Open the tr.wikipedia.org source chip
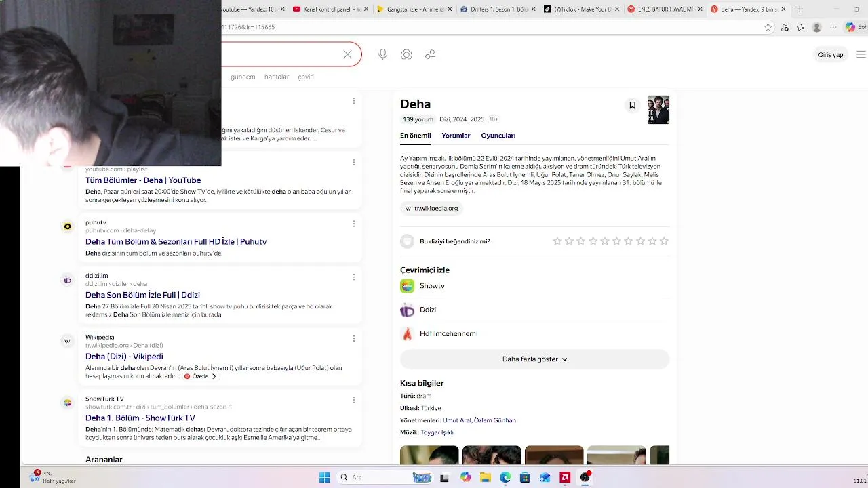Screen dimensions: 868x488 tap(431, 209)
